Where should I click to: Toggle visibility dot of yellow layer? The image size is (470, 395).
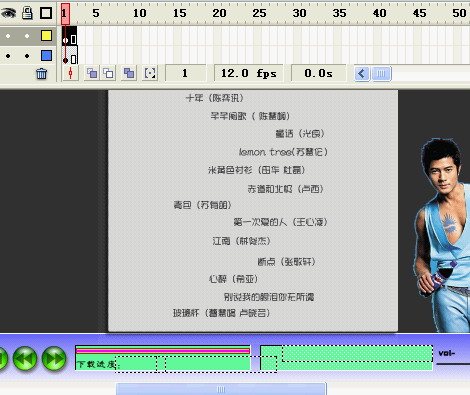click(8, 36)
